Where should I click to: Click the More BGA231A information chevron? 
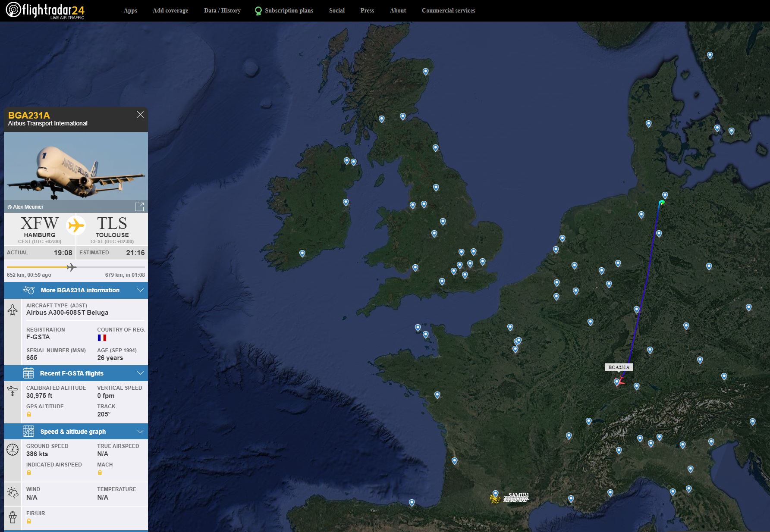tap(140, 290)
